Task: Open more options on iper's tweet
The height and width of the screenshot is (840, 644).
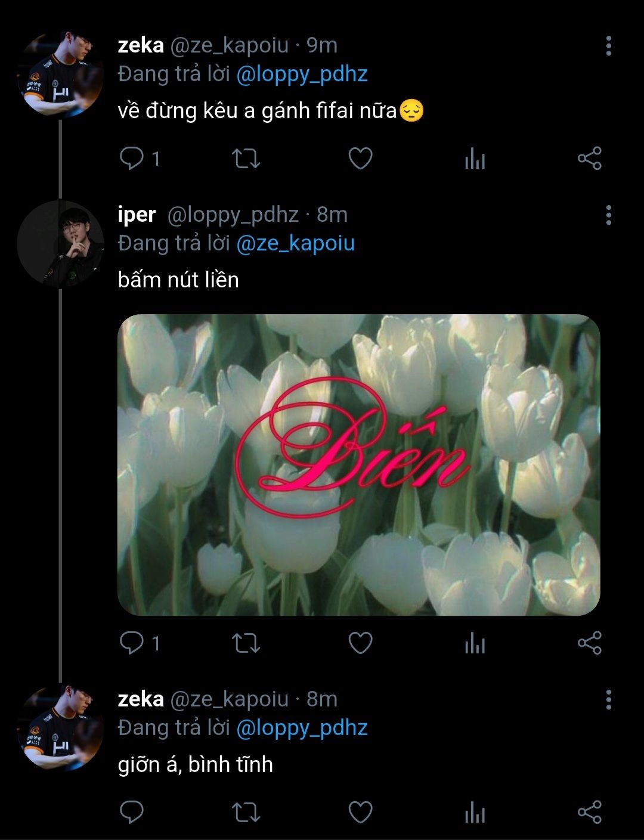Action: [608, 215]
